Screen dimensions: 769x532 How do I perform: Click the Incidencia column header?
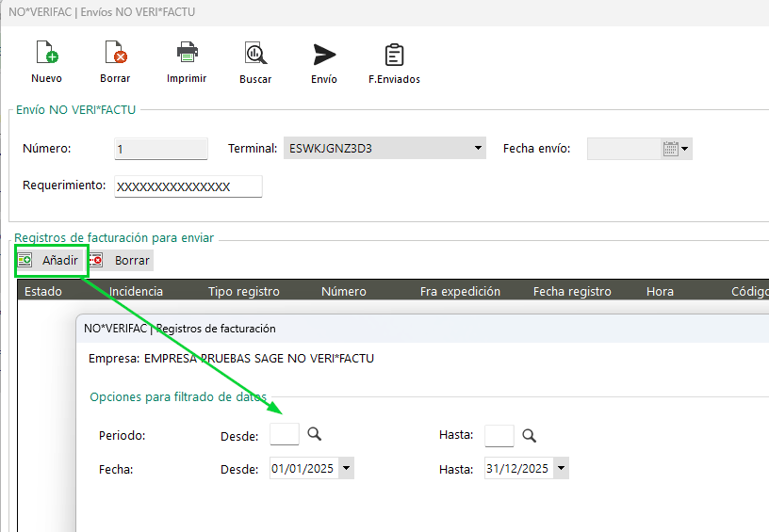(136, 292)
